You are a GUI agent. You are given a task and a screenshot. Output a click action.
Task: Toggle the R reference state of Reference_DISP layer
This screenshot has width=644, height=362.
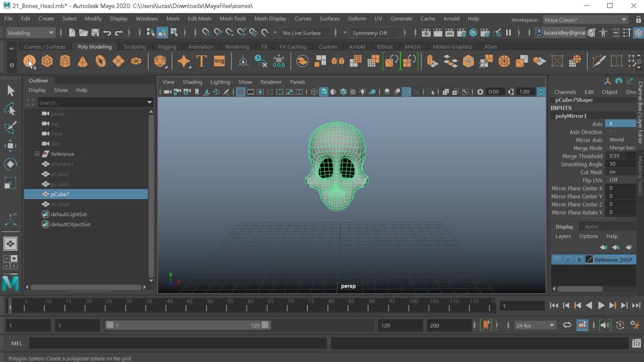[579, 260]
